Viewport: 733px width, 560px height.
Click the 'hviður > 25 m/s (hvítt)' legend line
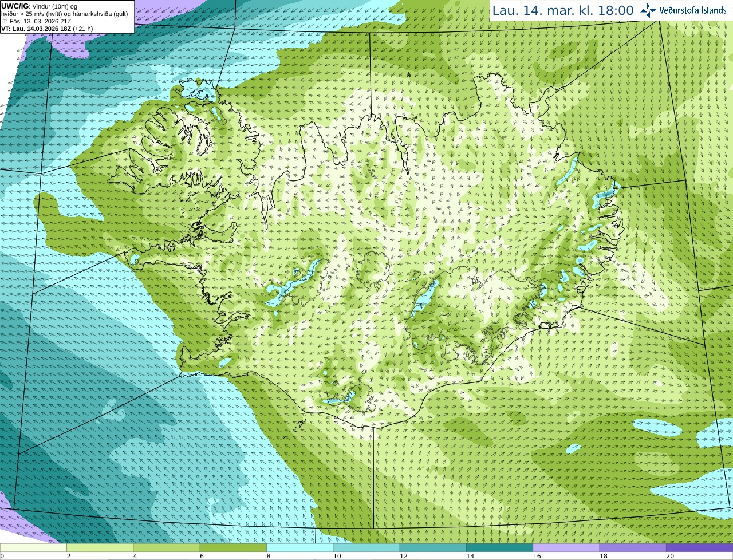pos(65,14)
